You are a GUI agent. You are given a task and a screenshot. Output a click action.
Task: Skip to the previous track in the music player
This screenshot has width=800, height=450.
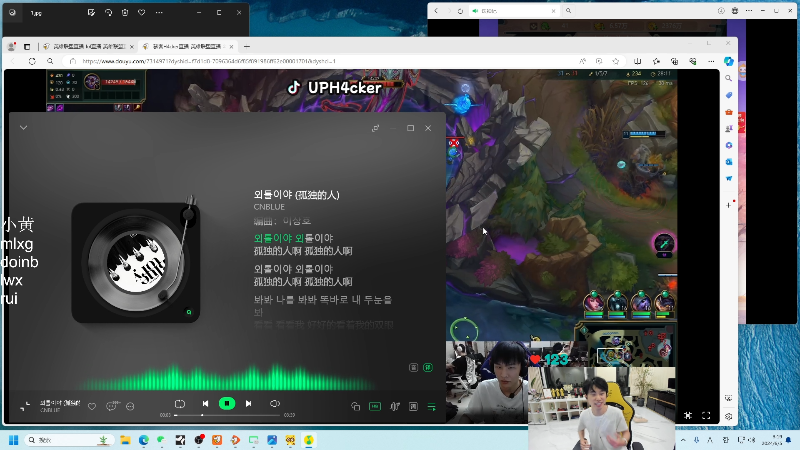(205, 404)
